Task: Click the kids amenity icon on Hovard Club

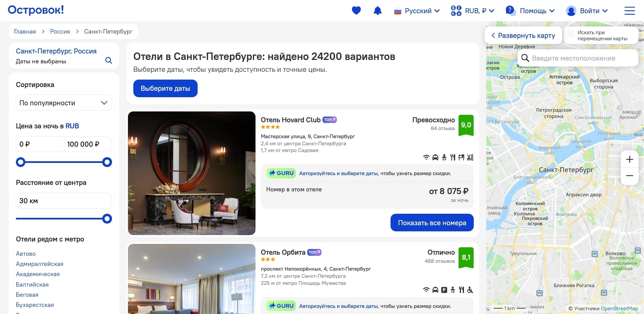Action: 444,157
